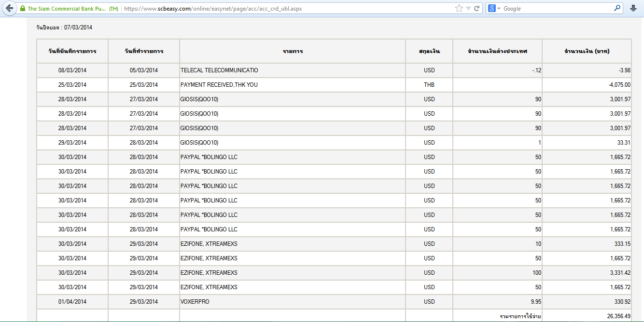
Task: Click the วันปิดยอด : 07/03/2014 text
Action: [64, 27]
